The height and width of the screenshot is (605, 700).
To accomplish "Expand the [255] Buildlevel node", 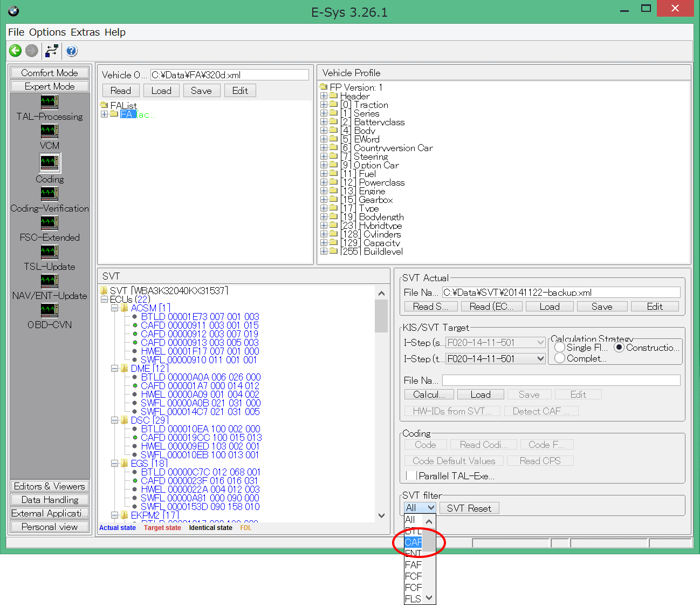I will click(x=324, y=251).
